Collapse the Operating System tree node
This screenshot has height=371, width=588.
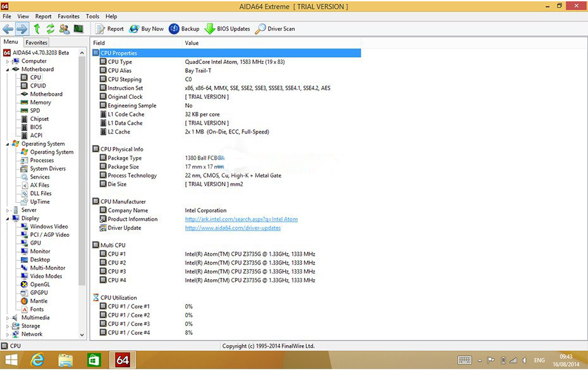[7, 144]
